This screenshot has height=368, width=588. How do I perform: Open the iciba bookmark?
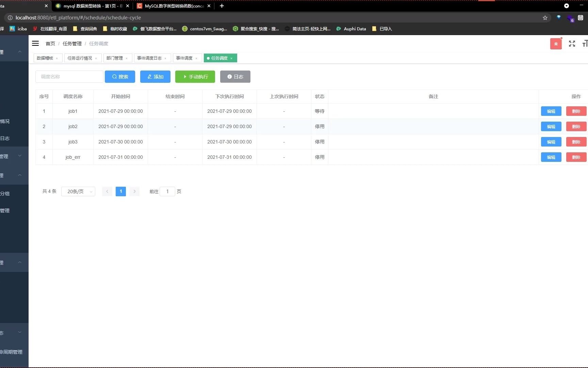click(x=18, y=29)
